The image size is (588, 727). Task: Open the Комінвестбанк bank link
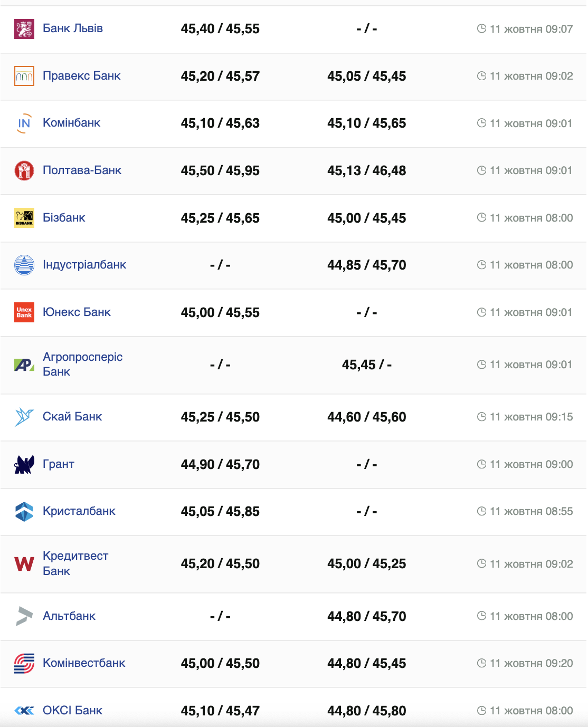point(84,663)
